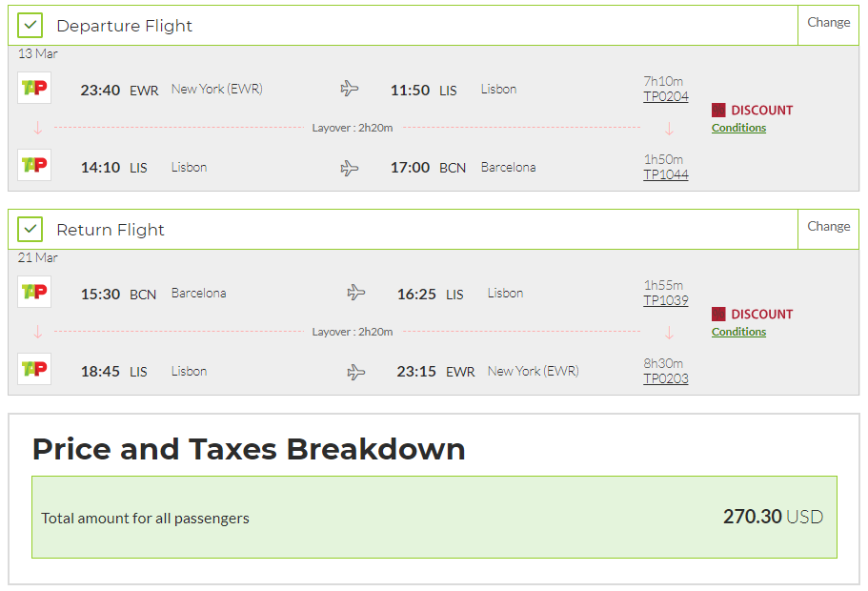This screenshot has height=591, width=868.
Task: Toggle the Departure Flight checkbox
Action: (x=30, y=26)
